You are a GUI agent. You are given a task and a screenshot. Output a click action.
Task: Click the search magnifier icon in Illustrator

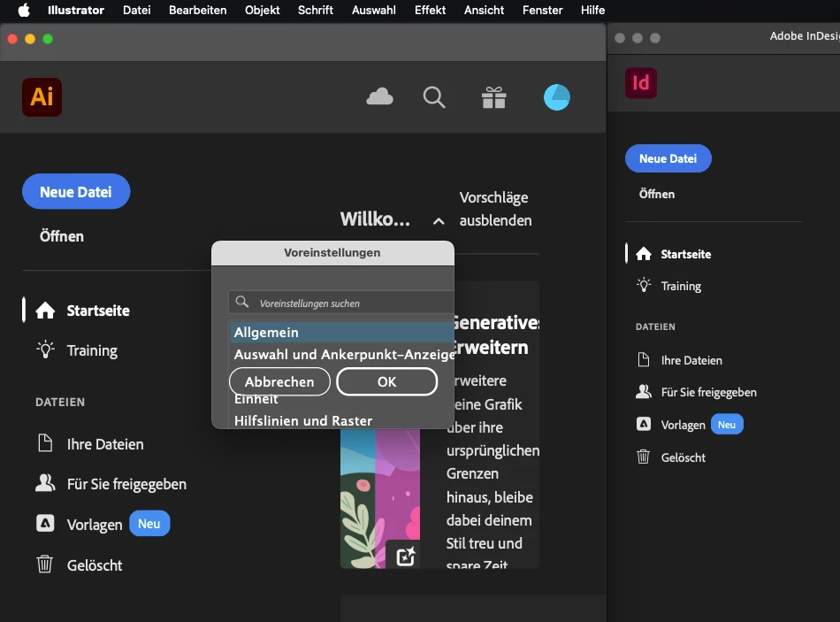tap(434, 97)
